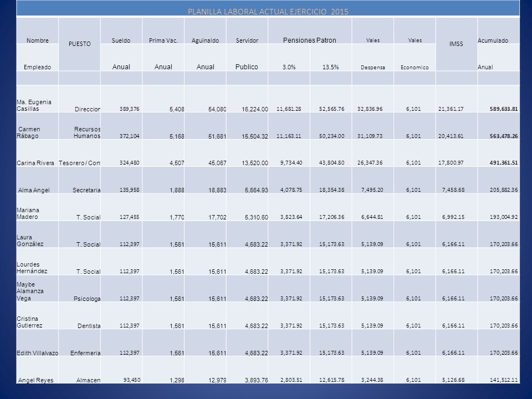Click IMSS value 20,413.61
532x399 pixels.
(451, 136)
